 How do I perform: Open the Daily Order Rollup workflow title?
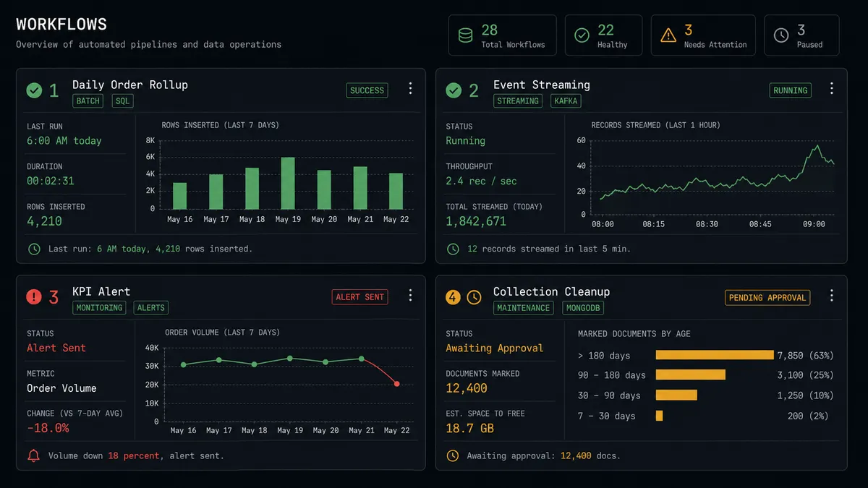[x=130, y=85]
